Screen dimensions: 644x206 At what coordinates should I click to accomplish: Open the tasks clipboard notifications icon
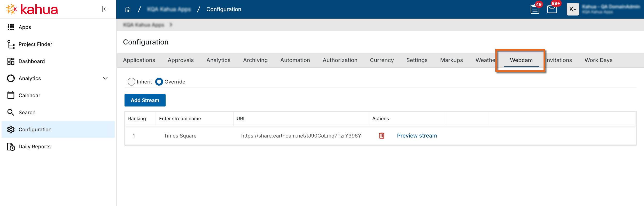[x=535, y=9]
